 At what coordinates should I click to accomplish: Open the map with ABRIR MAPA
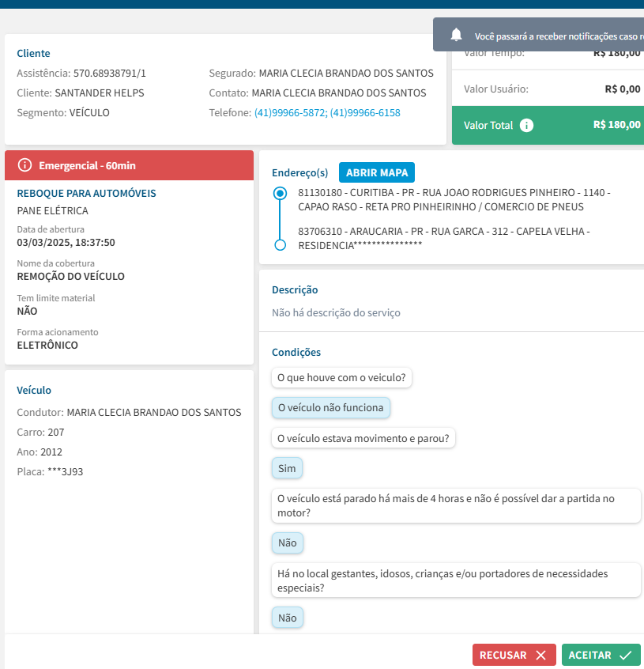pyautogui.click(x=376, y=172)
